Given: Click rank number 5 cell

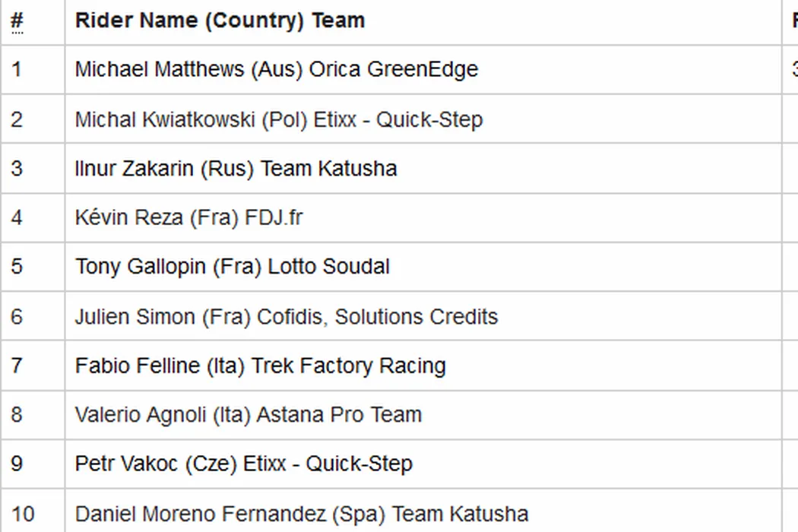Looking at the screenshot, I should 17,268.
